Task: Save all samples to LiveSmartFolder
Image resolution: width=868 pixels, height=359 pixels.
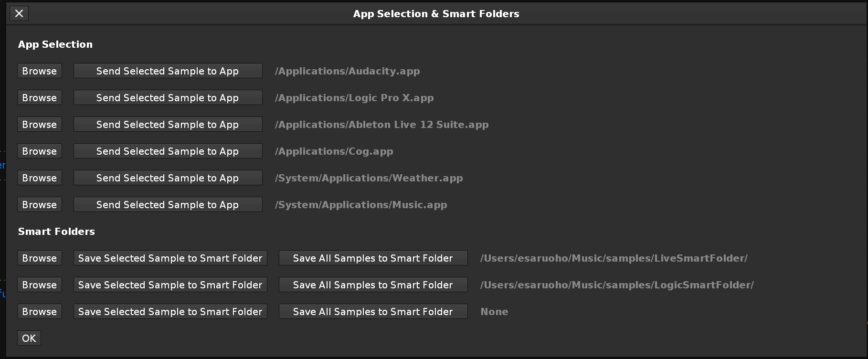Action: tap(373, 258)
